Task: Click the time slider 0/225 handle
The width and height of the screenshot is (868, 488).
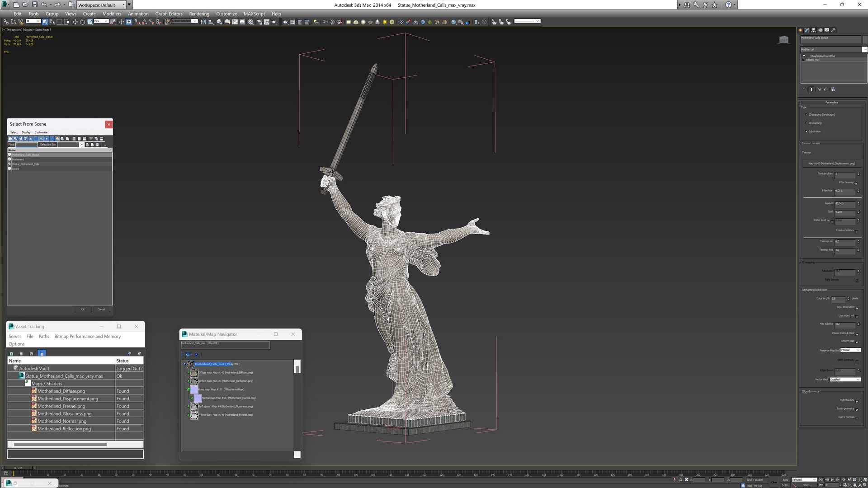Action: (x=19, y=468)
